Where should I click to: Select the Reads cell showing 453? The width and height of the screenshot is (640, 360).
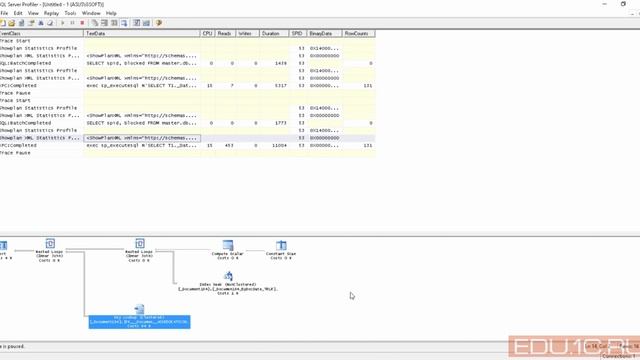pos(225,145)
